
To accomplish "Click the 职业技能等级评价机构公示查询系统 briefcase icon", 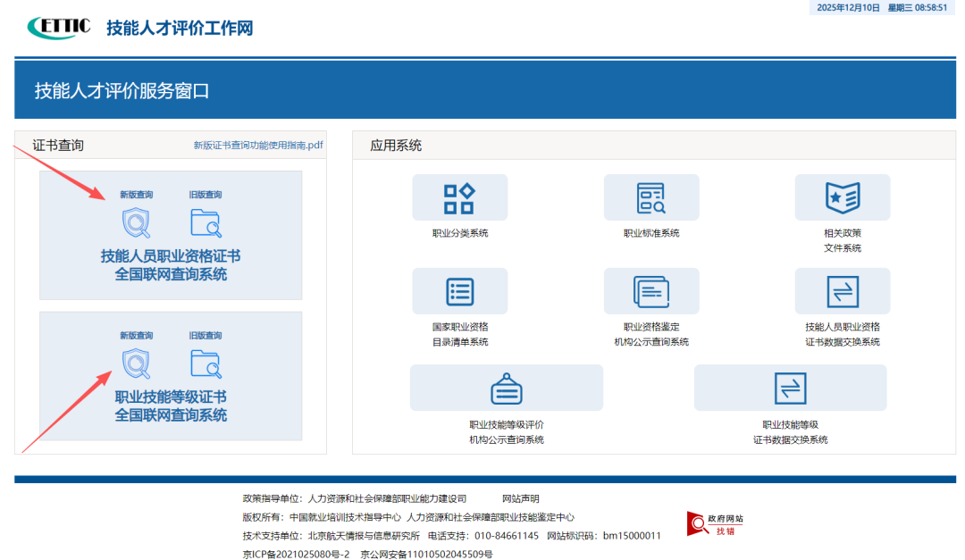I will pyautogui.click(x=508, y=388).
